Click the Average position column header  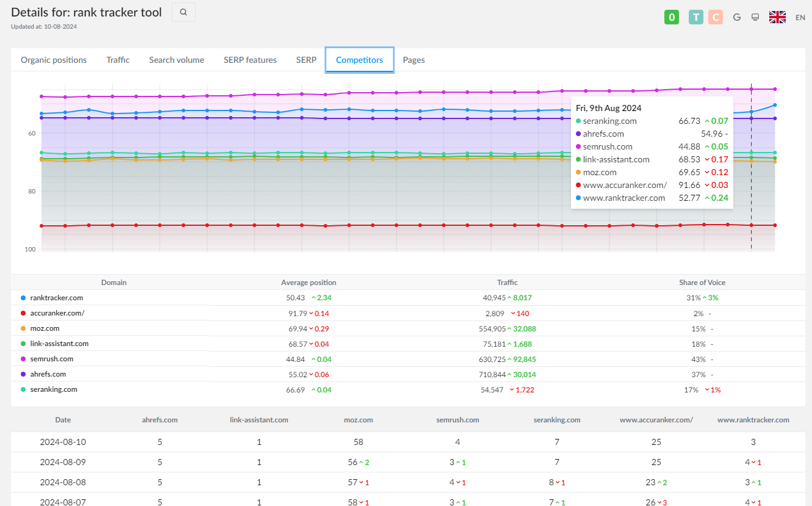(x=309, y=283)
